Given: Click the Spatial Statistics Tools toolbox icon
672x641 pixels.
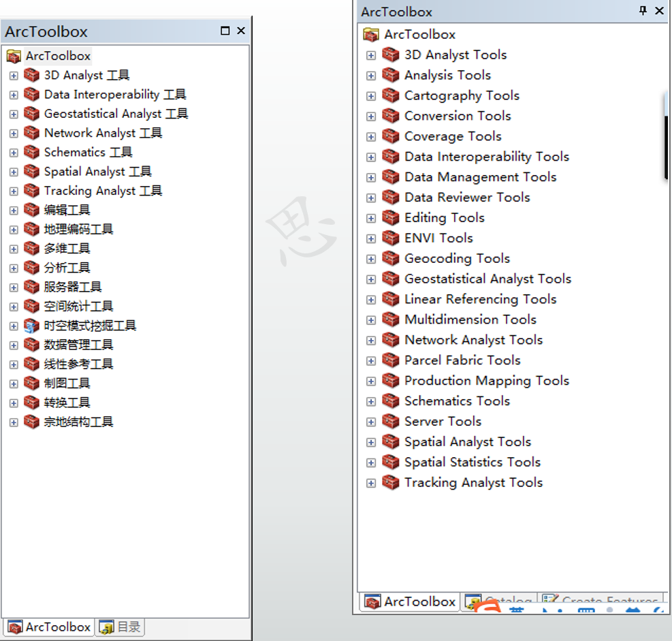Looking at the screenshot, I should [x=390, y=463].
